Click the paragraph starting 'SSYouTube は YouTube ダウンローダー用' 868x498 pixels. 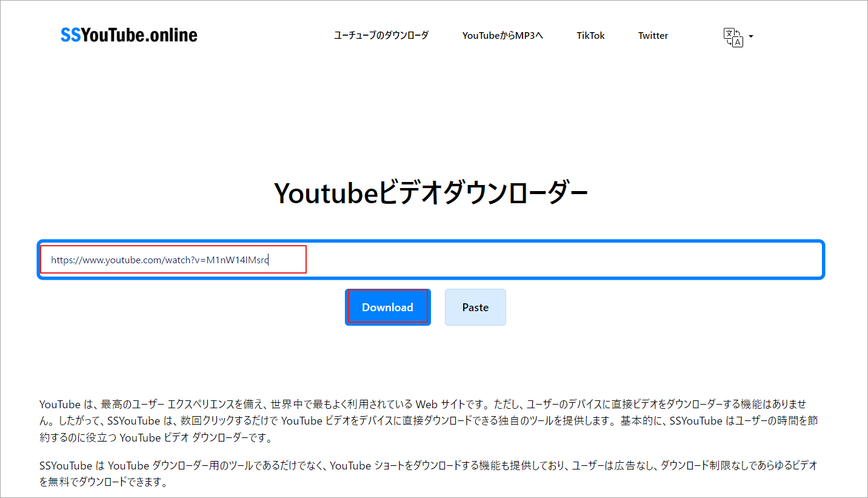click(429, 474)
